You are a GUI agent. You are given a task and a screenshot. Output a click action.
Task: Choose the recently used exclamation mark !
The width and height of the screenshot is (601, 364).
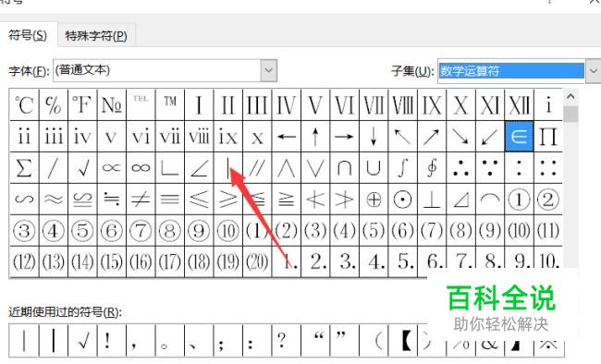(112, 341)
